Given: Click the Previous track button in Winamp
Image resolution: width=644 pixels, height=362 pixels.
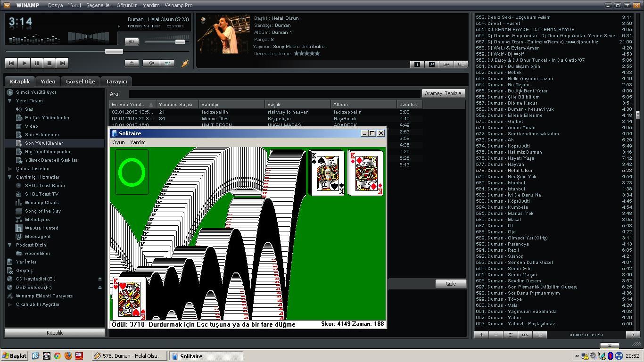Looking at the screenshot, I should pos(11,63).
